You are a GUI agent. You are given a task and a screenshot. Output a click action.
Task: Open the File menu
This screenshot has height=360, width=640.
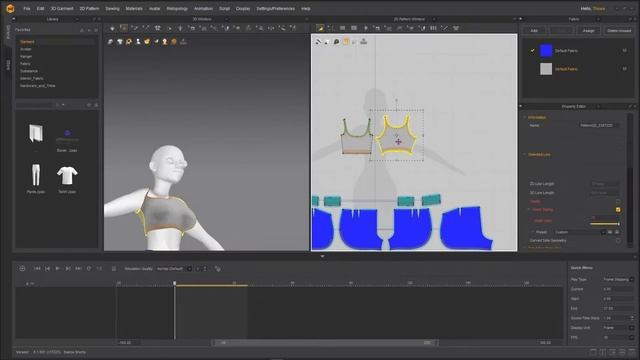pos(27,8)
